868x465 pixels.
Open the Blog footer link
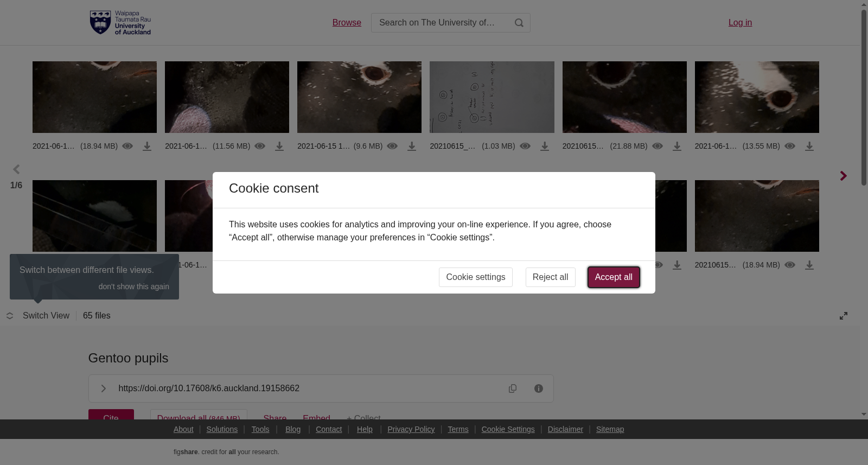293,429
